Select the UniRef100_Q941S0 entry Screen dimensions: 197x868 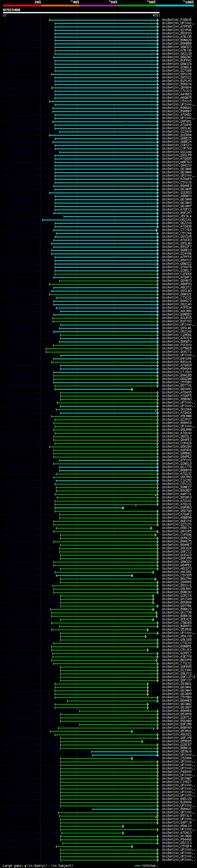[177, 165]
